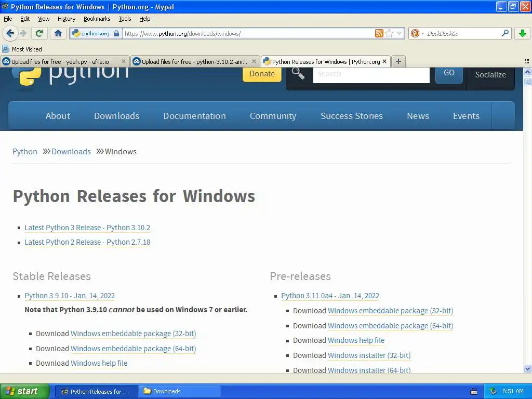Open the Socialize menu

490,75
